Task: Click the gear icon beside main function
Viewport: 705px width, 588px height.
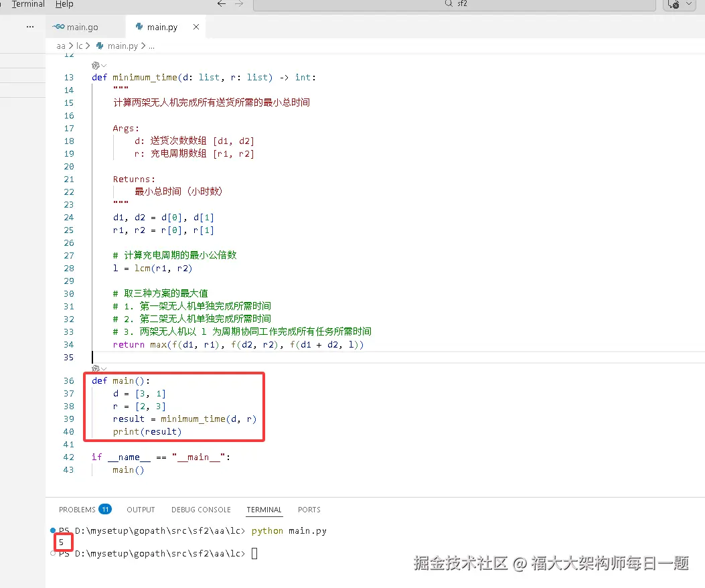Action: [x=95, y=368]
